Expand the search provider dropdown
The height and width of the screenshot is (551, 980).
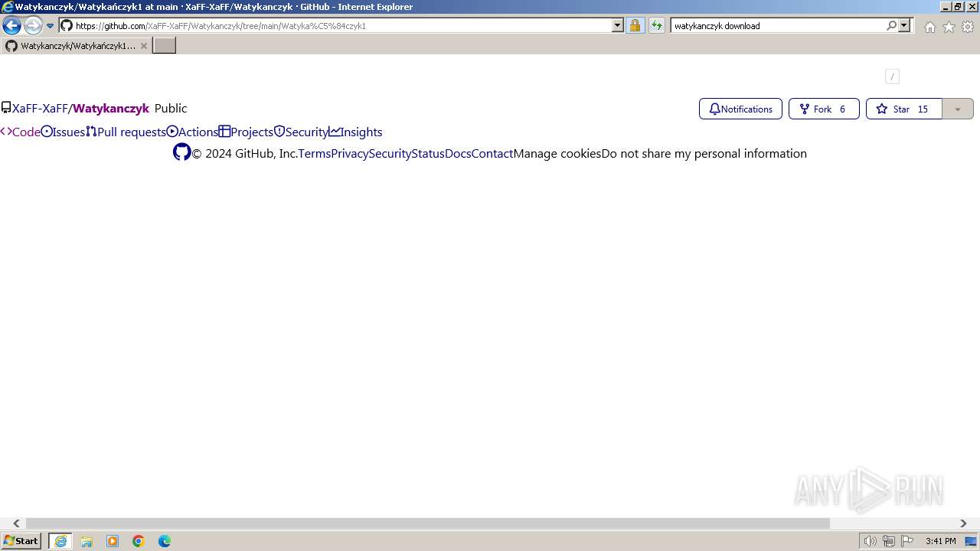[x=905, y=25]
